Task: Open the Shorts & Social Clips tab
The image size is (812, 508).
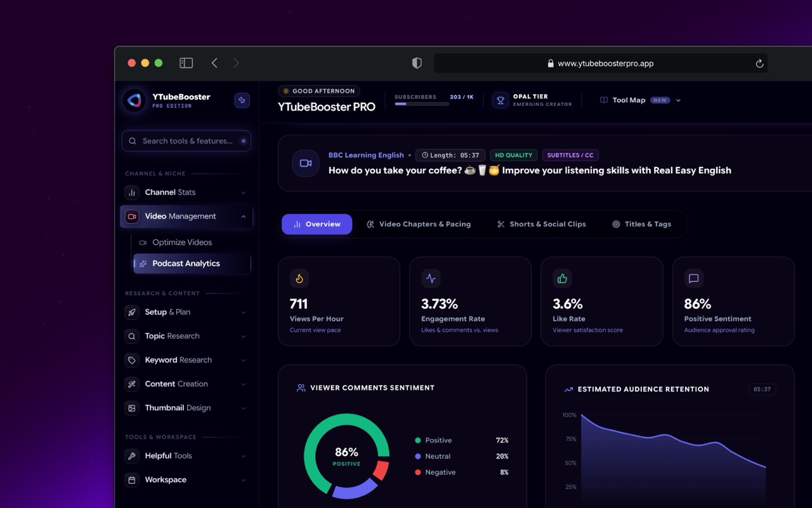Action: pos(541,224)
